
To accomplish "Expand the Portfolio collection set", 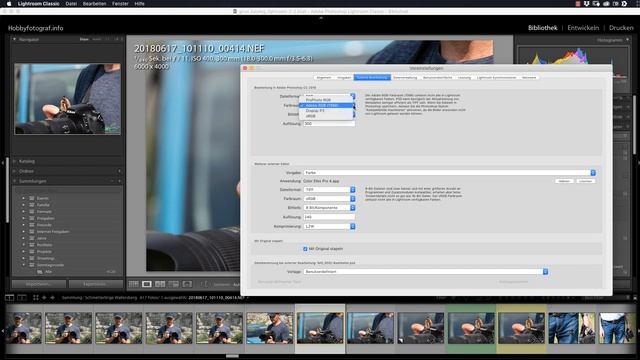I will tap(23, 245).
